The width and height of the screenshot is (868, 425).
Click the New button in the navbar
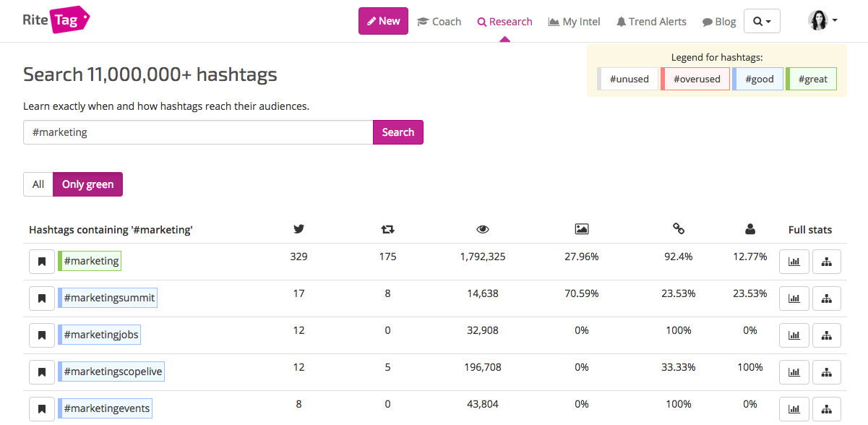tap(383, 21)
